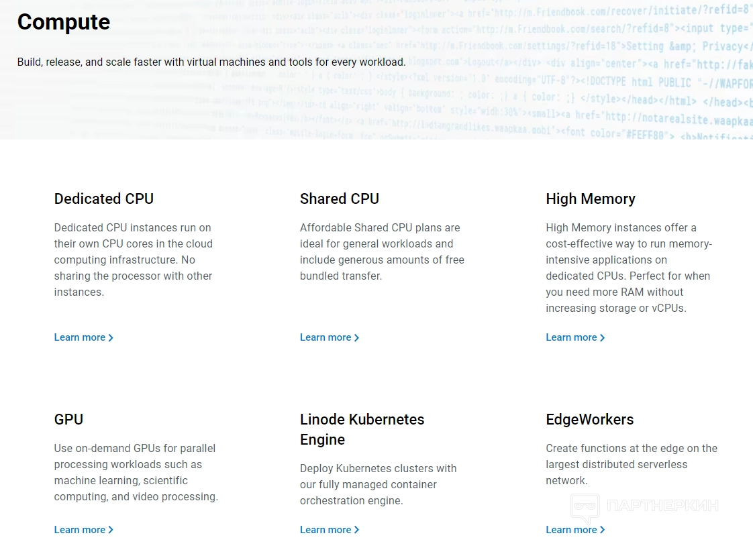Click chevron arrow next to Dedicated CPU's Learn more
The image size is (753, 560).
click(111, 338)
